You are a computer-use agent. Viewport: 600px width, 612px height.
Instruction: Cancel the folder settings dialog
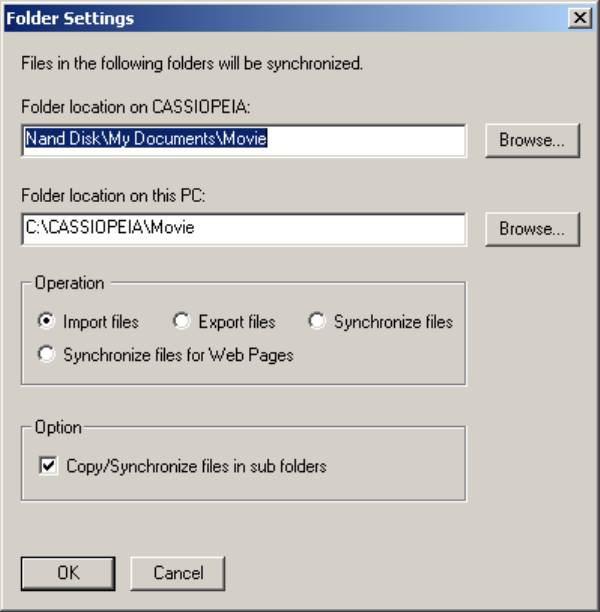click(x=178, y=573)
